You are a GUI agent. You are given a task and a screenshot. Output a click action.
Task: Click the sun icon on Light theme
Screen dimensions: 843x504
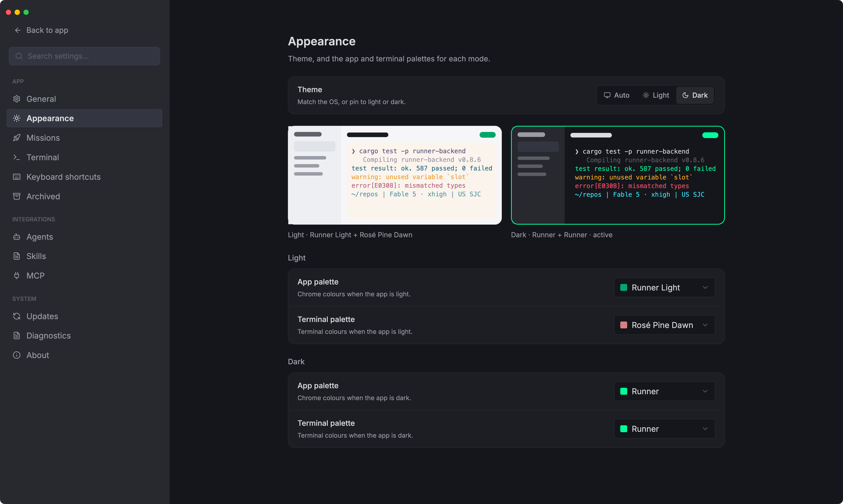pyautogui.click(x=646, y=95)
